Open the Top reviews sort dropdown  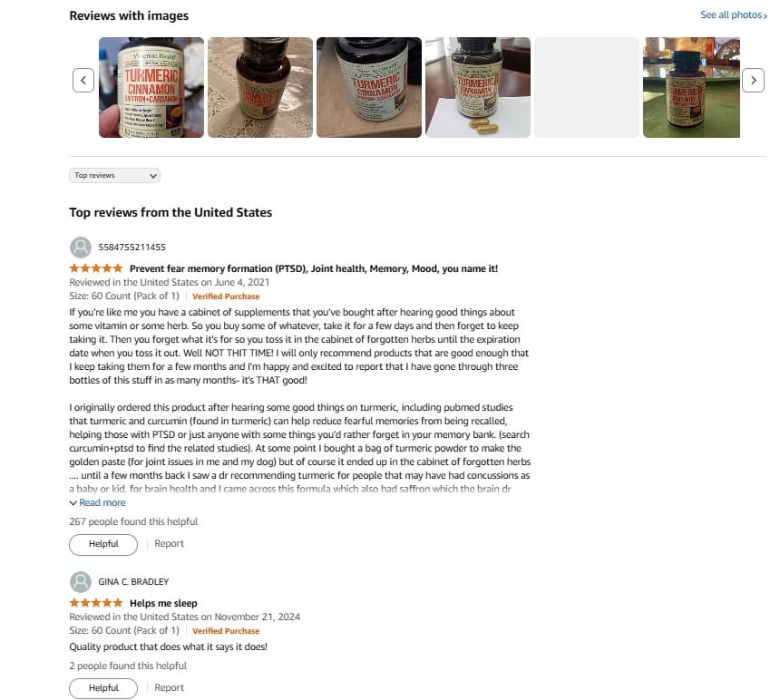pos(114,176)
